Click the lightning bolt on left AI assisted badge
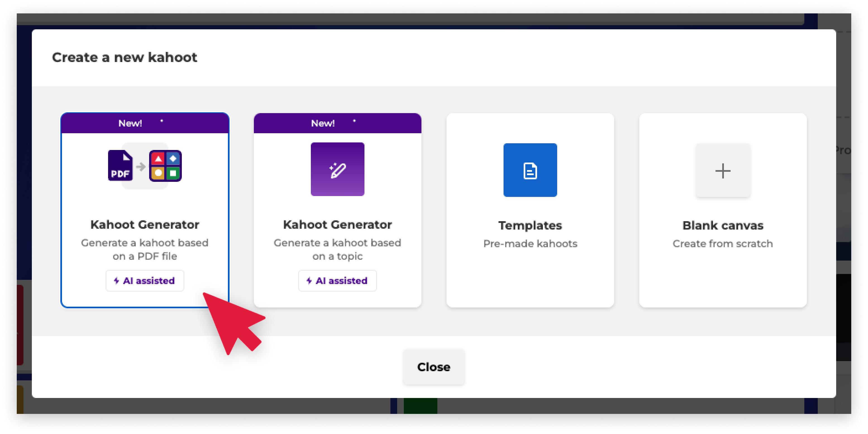868x434 pixels. tap(116, 281)
